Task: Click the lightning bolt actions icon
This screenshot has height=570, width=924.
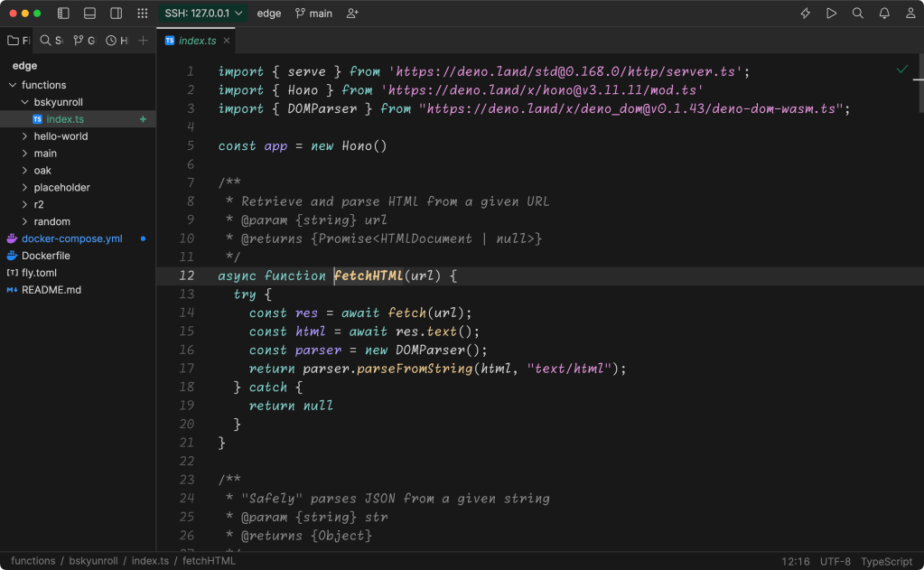Action: point(806,14)
